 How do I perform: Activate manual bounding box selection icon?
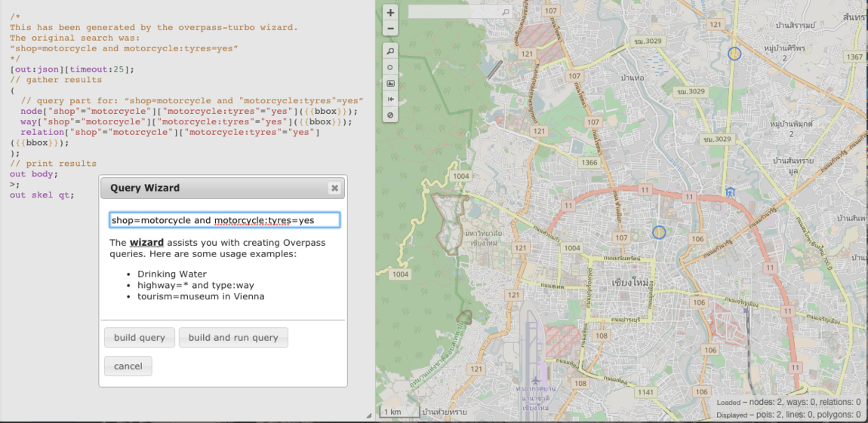pyautogui.click(x=390, y=84)
